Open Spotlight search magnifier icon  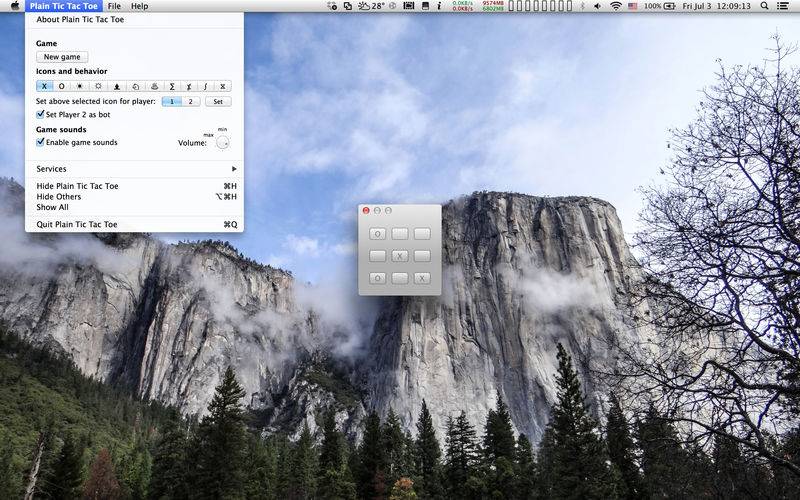coord(766,6)
